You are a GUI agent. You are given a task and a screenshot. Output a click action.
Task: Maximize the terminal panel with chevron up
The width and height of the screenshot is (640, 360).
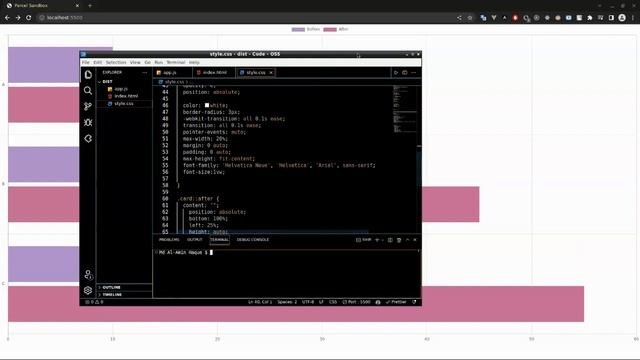pyautogui.click(x=407, y=240)
